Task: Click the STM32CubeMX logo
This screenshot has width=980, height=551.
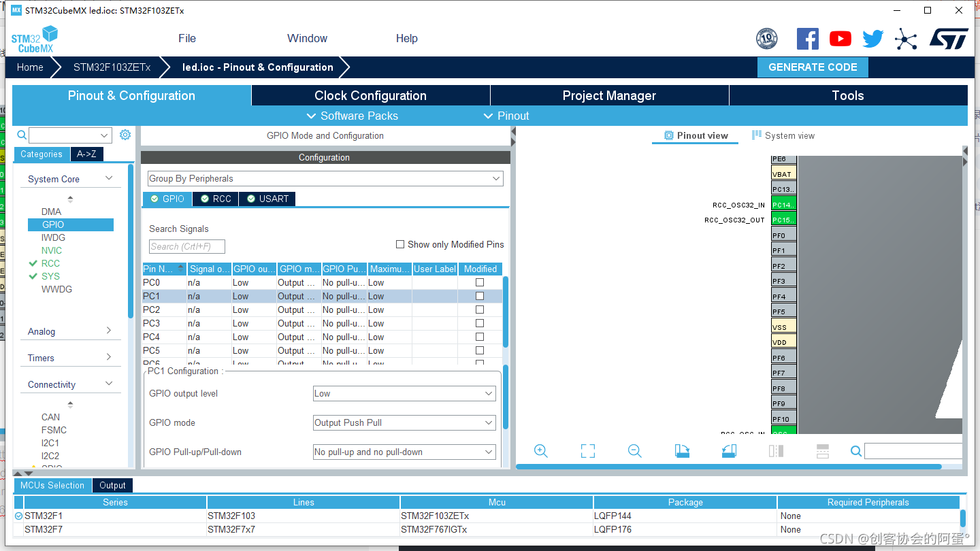Action: pyautogui.click(x=35, y=39)
